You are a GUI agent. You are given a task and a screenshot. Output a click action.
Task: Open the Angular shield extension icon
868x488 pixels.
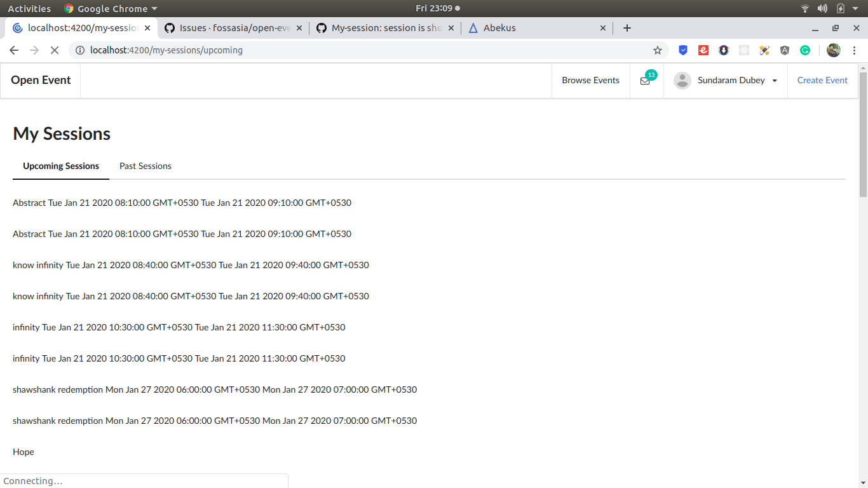785,50
